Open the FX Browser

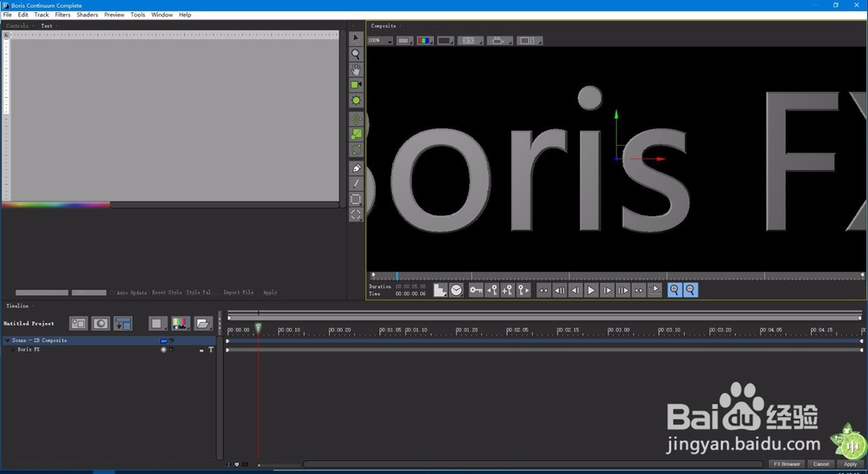tap(786, 464)
